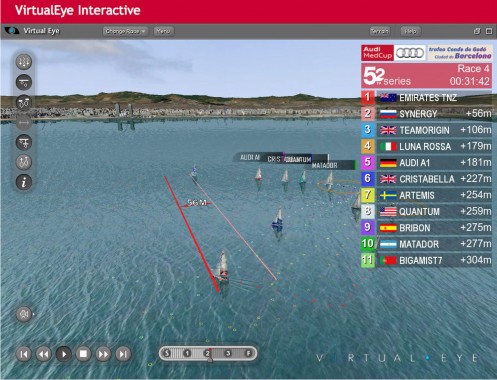The height and width of the screenshot is (380, 497).
Task: Click the tool icon with three vertical arrows
Action: pos(24,62)
